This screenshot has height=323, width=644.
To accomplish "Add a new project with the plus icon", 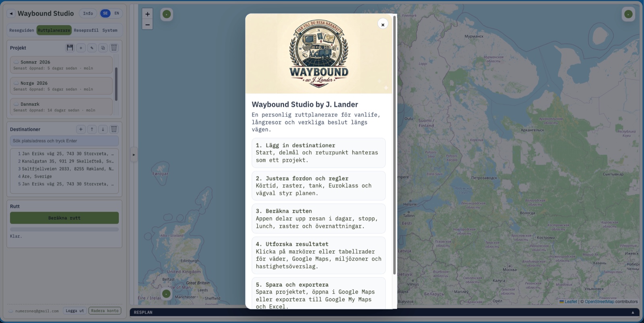I will [x=81, y=48].
